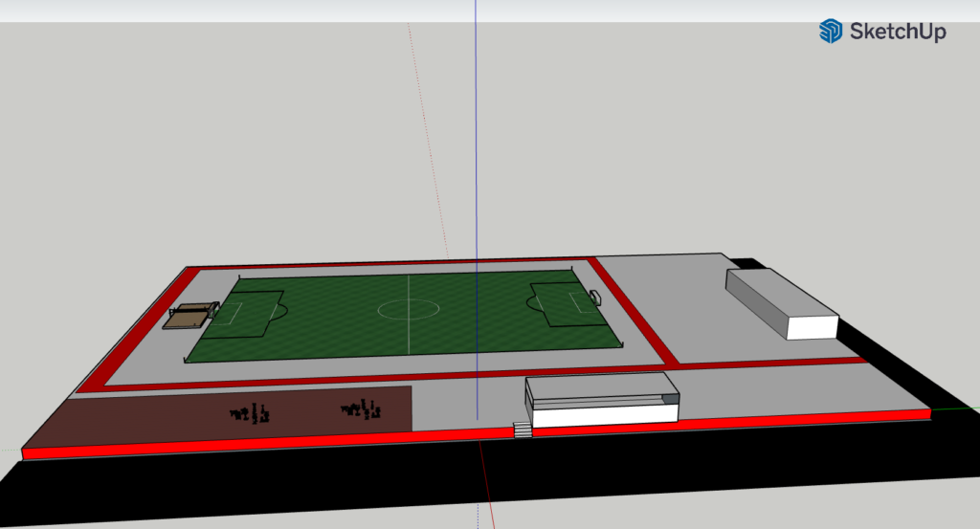980x529 pixels.
Task: Click the center circle of the pitch
Action: click(409, 309)
